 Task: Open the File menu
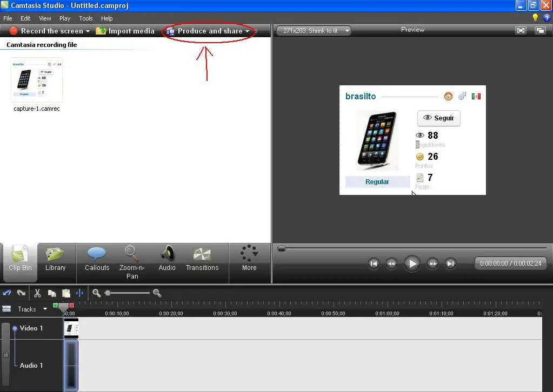(8, 18)
